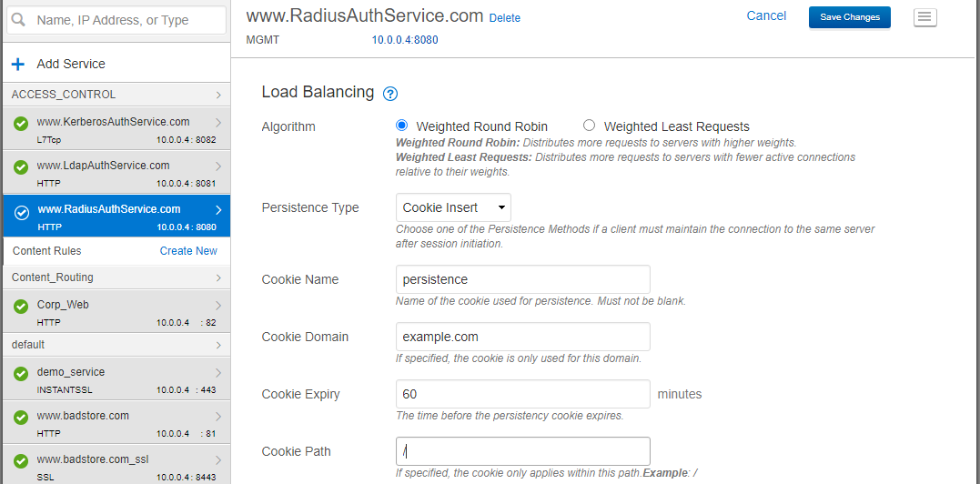The image size is (980, 484).
Task: Click the search magnifier icon in the filter box
Action: point(19,20)
